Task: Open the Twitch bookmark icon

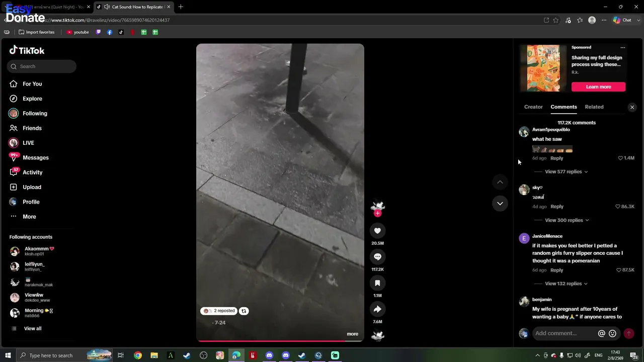Action: click(x=98, y=32)
